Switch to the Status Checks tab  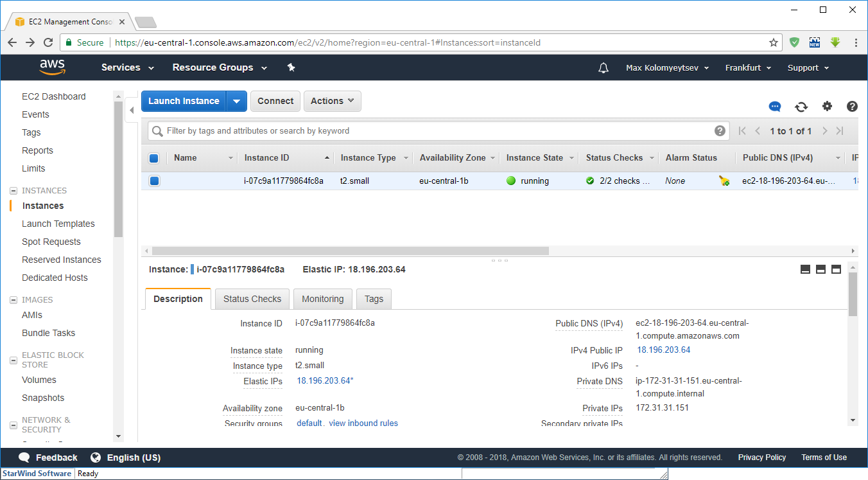pyautogui.click(x=252, y=299)
